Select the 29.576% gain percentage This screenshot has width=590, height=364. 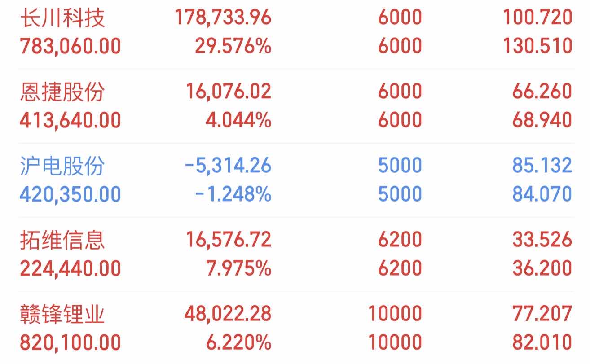click(233, 46)
